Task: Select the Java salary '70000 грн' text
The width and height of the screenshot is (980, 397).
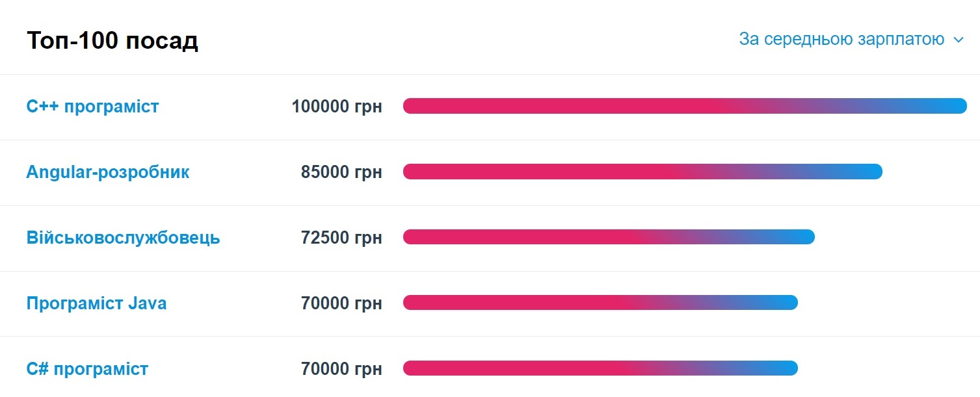Action: pos(341,303)
